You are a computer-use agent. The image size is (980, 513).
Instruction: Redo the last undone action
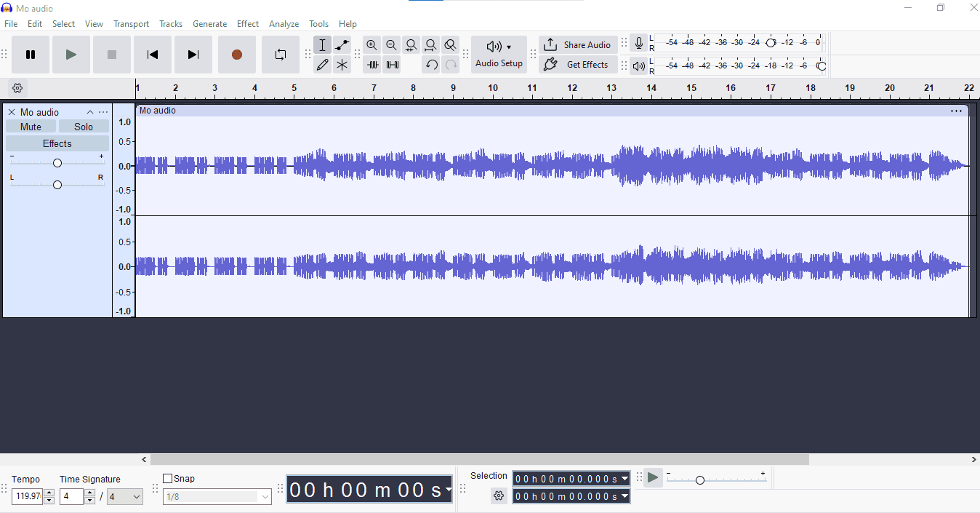[451, 65]
